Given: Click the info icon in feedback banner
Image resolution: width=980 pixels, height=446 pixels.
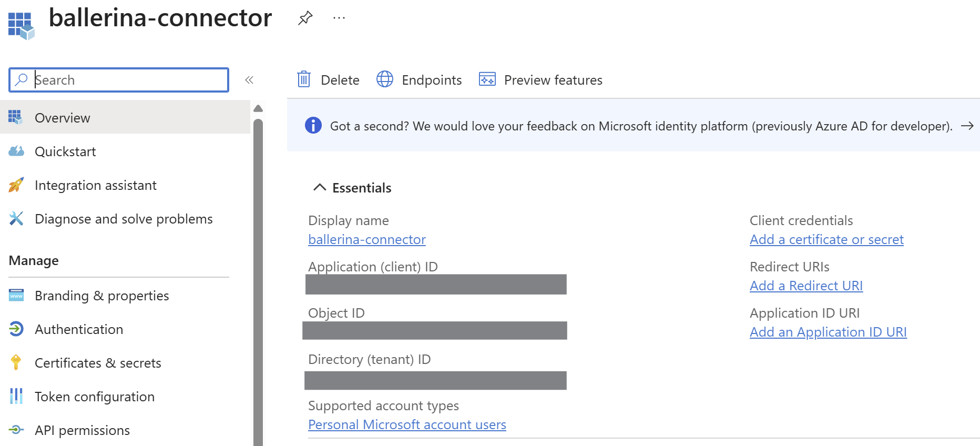Looking at the screenshot, I should click(313, 126).
